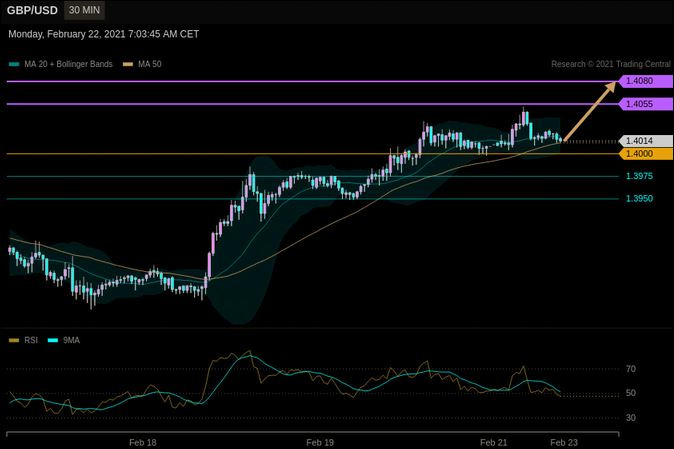Click the 1.4014 current price tag
The width and height of the screenshot is (674, 449).
646,141
